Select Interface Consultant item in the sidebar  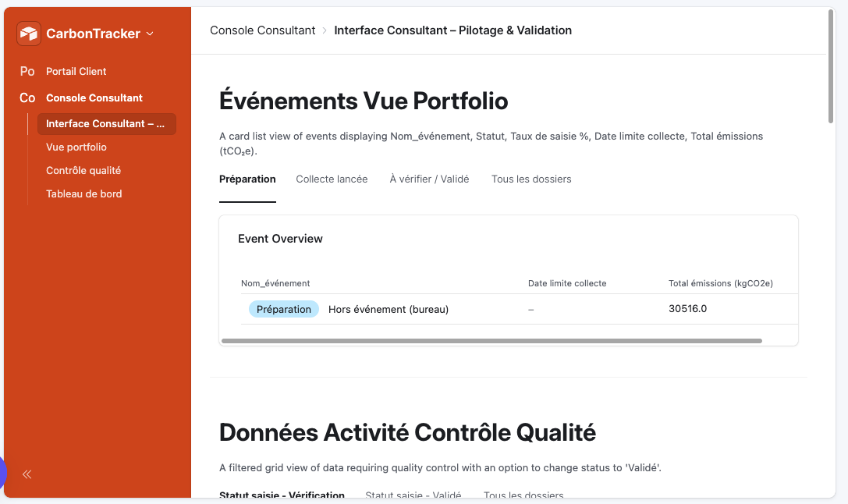point(106,123)
